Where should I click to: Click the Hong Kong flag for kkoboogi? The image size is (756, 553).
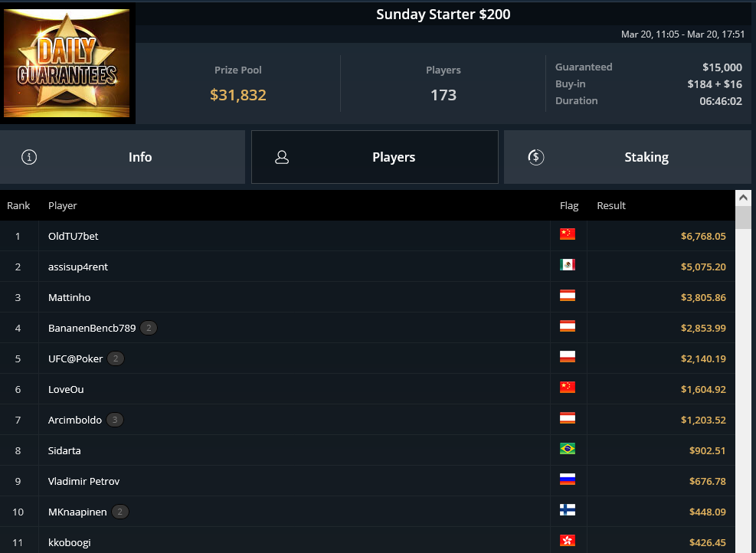click(568, 541)
